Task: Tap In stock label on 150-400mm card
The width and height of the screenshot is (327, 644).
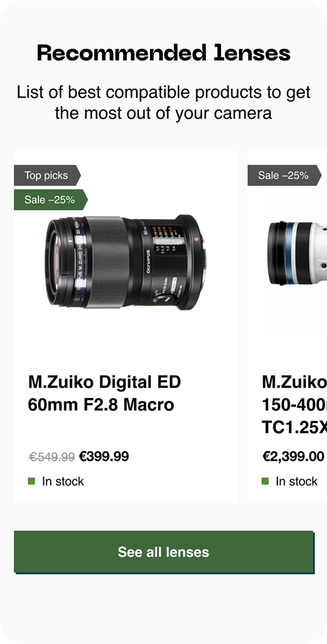Action: (x=297, y=481)
